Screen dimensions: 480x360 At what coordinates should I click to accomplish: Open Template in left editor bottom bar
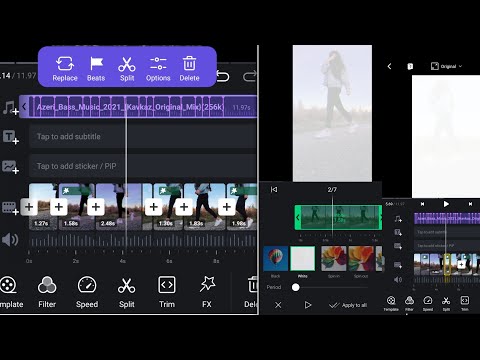click(x=10, y=292)
